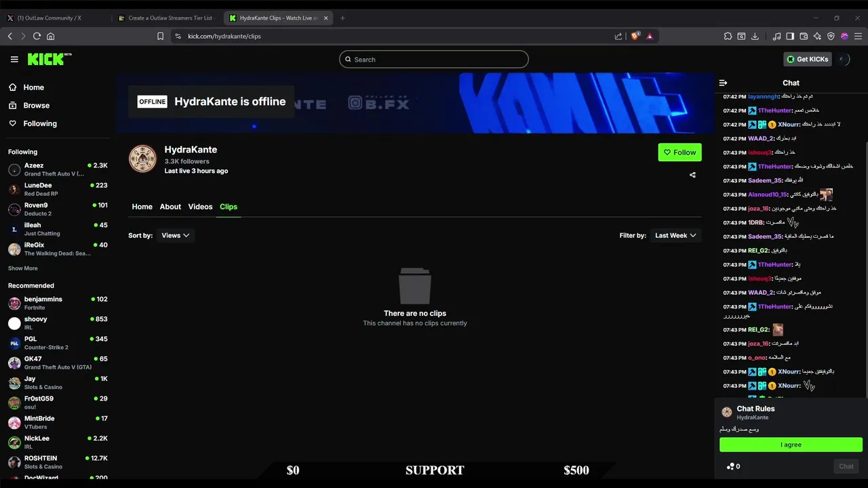View site settings icon in address bar
Viewport: 868px width, 488px height.
(x=178, y=36)
